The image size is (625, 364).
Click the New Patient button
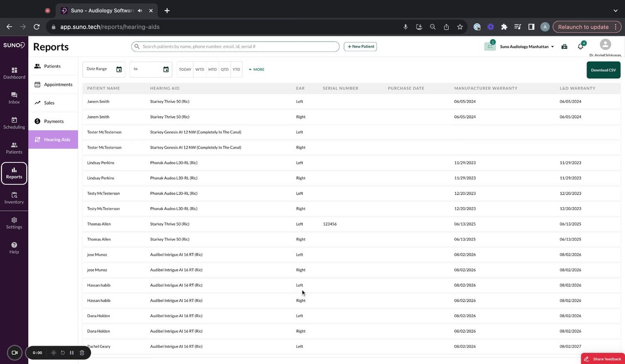tap(360, 46)
